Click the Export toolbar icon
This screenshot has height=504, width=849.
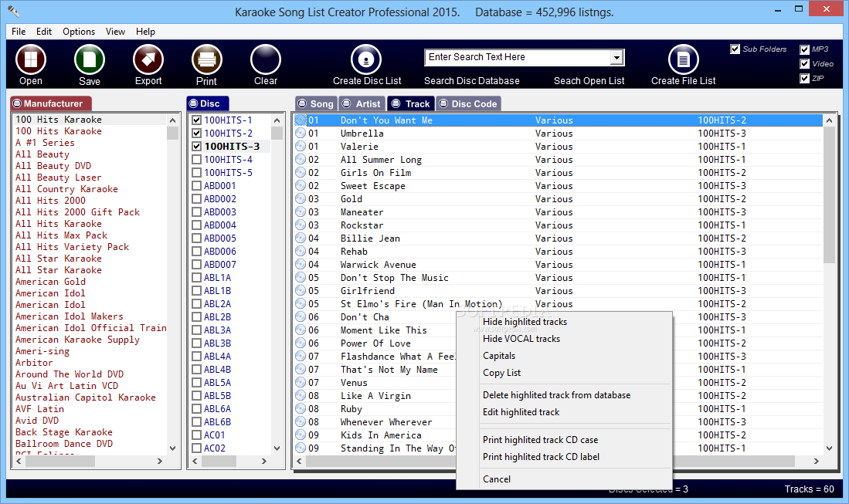148,59
